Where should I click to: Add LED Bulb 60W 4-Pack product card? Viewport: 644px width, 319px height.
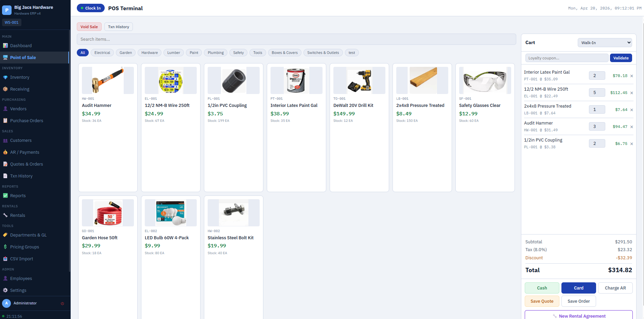click(171, 257)
